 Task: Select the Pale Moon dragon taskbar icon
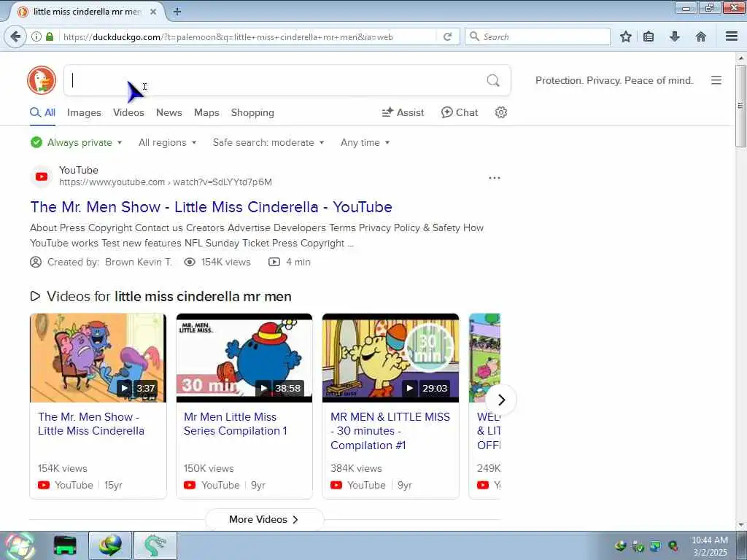(x=155, y=545)
